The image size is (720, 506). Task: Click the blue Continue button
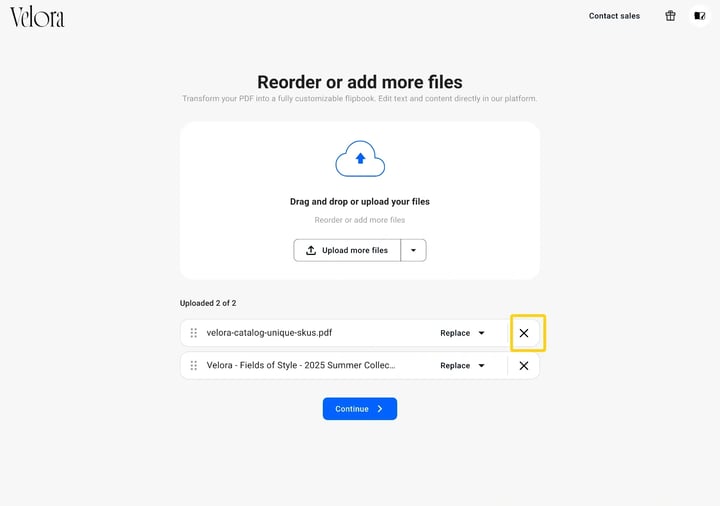(x=360, y=409)
